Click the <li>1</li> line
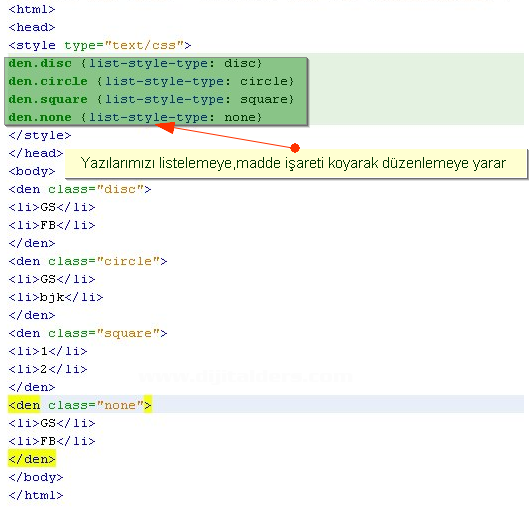The image size is (529, 510). 48,351
